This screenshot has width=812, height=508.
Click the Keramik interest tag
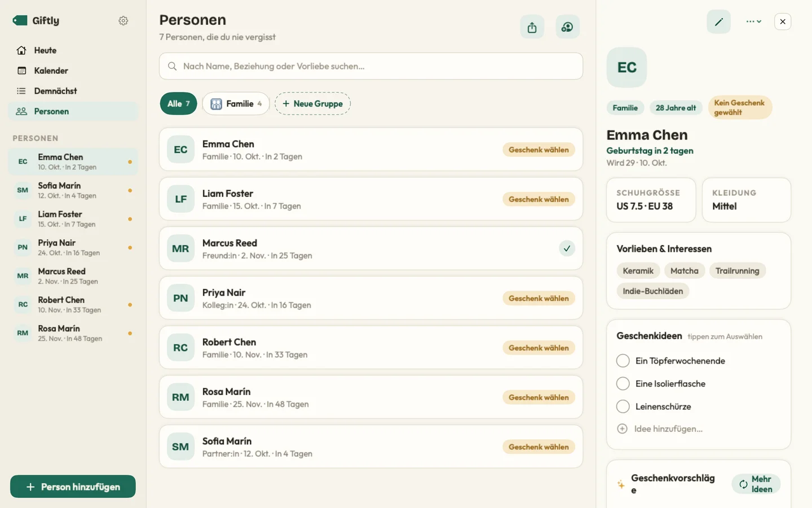638,271
